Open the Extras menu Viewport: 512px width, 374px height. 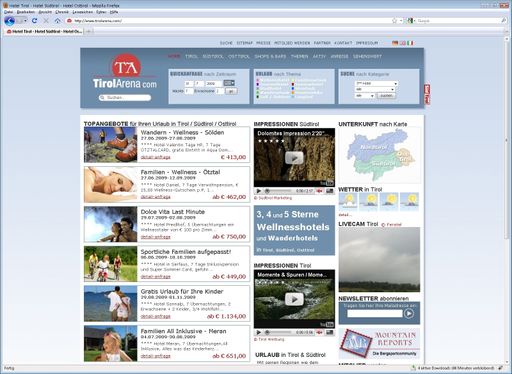click(x=101, y=12)
